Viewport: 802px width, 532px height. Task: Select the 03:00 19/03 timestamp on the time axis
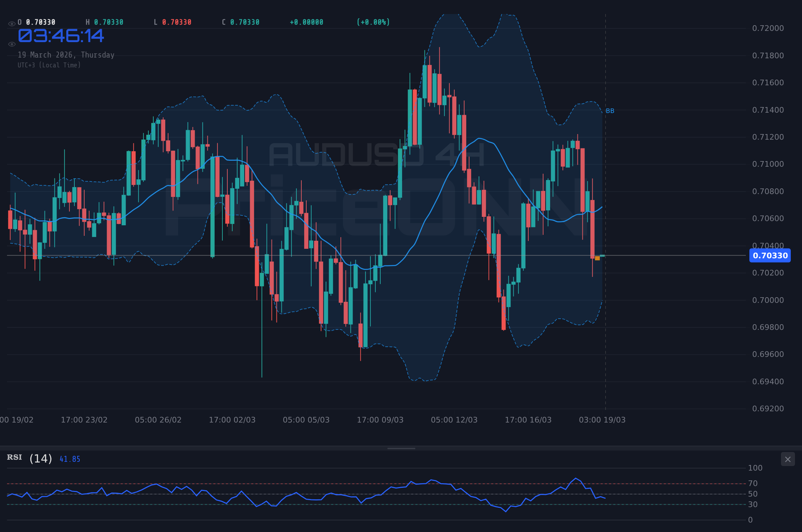click(x=602, y=419)
